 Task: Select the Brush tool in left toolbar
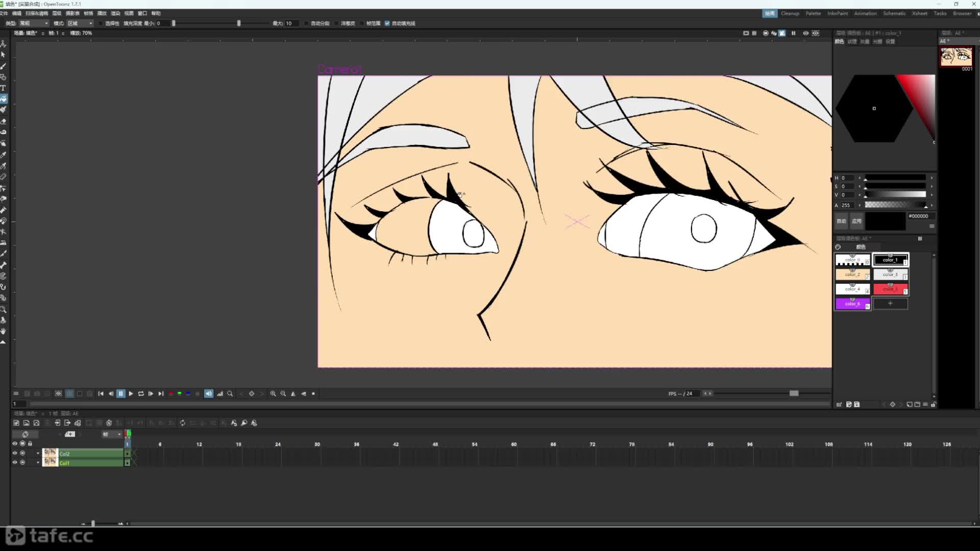(x=3, y=66)
